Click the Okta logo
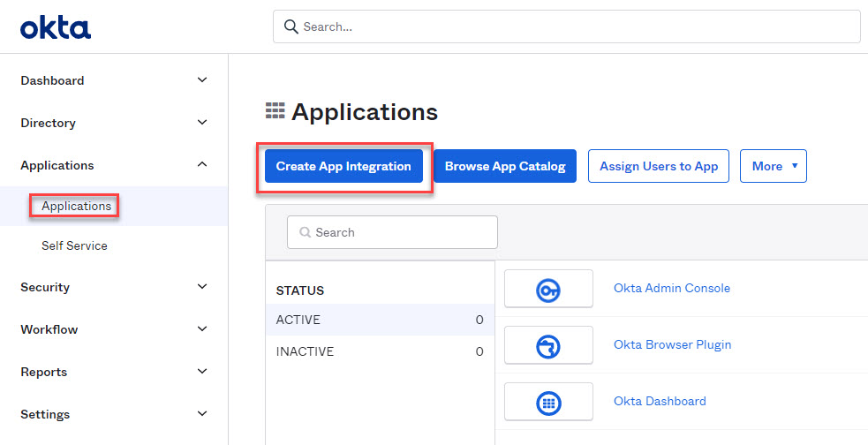The height and width of the screenshot is (445, 868). 56,27
